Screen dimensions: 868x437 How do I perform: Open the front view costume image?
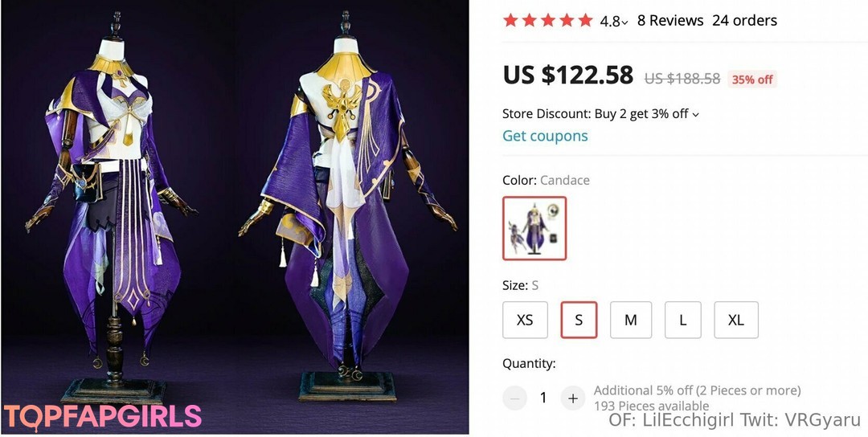click(117, 209)
